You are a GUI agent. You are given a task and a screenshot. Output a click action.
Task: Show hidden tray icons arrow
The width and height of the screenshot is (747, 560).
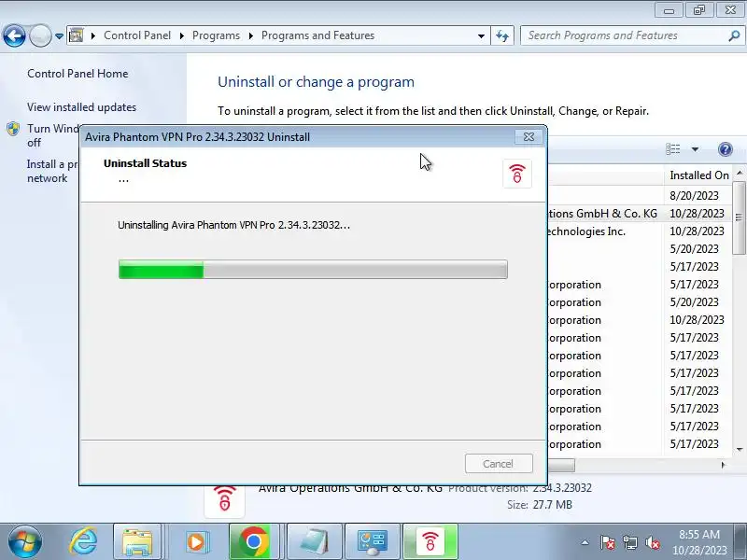585,542
